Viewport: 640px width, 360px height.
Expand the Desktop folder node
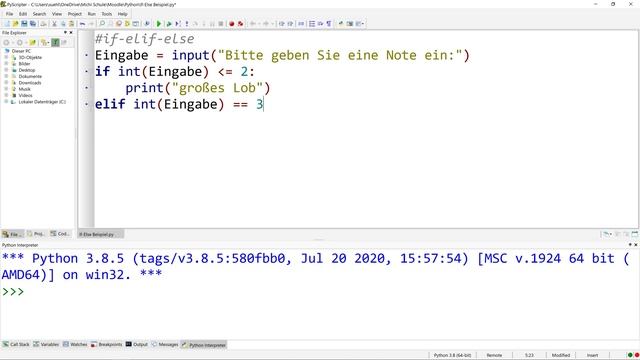[x=6, y=70]
